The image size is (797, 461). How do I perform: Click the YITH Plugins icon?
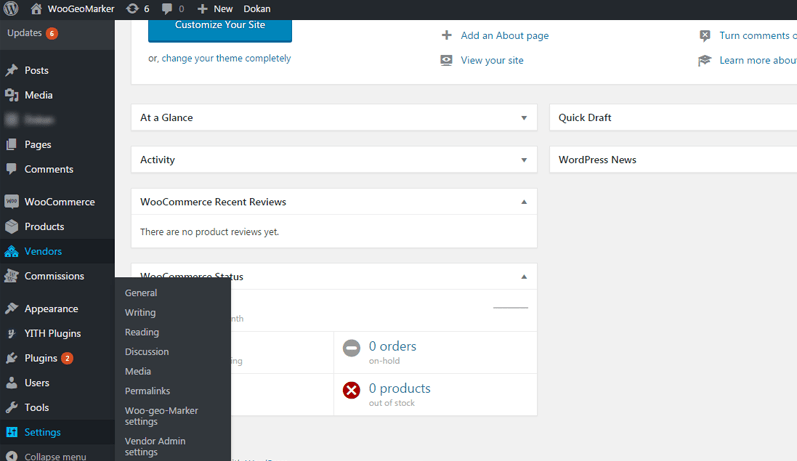(12, 333)
